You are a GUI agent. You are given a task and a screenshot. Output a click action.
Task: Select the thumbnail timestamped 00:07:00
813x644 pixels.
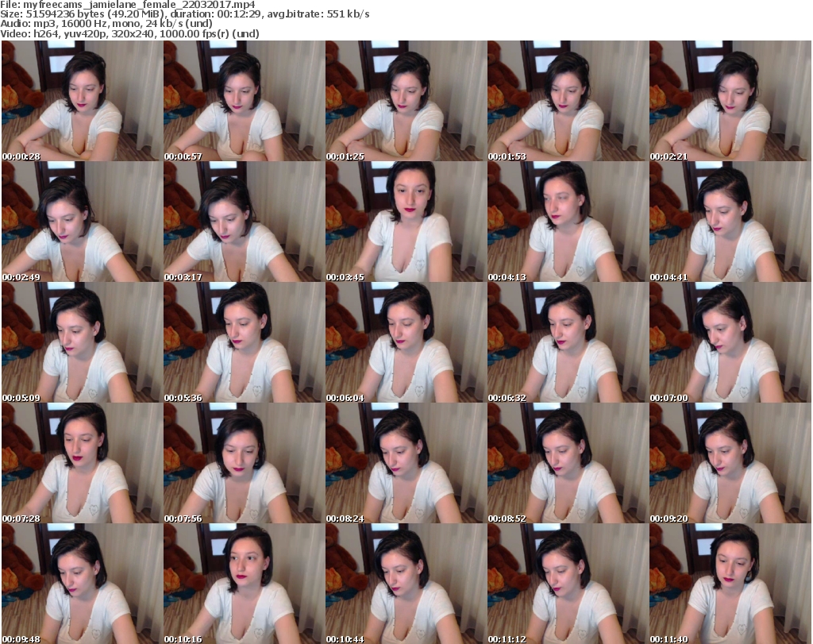coord(730,342)
